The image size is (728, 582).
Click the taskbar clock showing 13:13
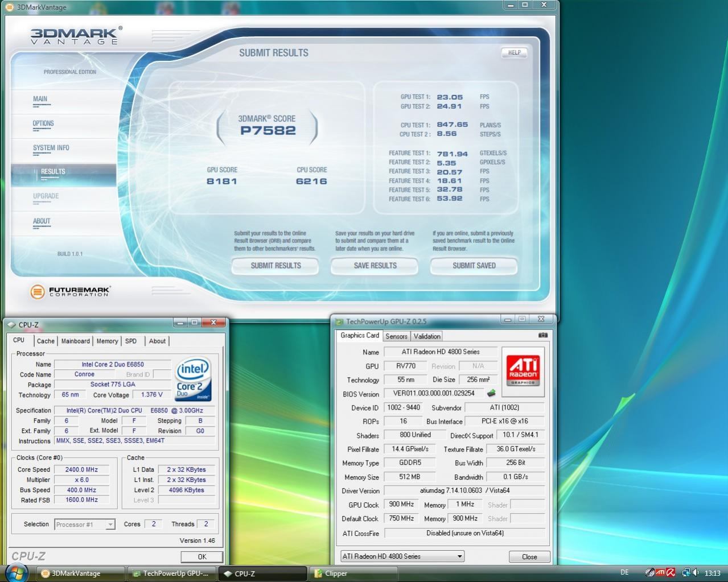(x=713, y=573)
